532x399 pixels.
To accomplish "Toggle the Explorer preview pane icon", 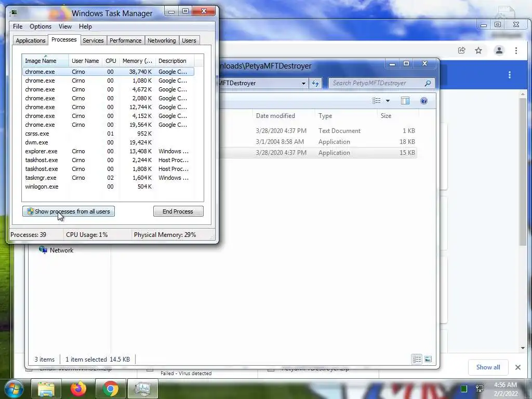I will [405, 101].
